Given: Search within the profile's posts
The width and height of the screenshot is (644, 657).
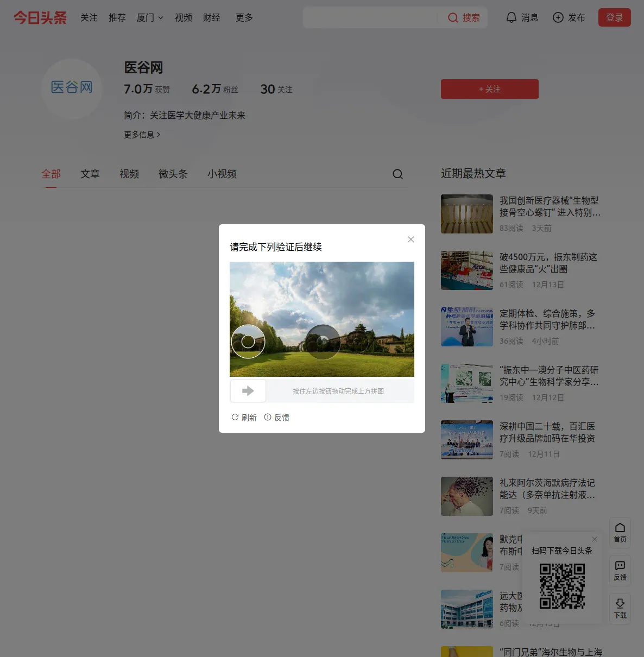Looking at the screenshot, I should point(397,174).
